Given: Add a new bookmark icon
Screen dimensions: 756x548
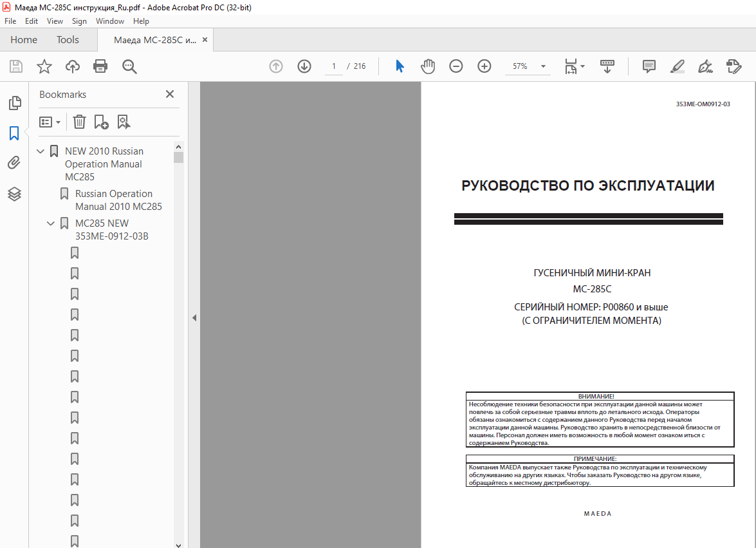Looking at the screenshot, I should 101,122.
